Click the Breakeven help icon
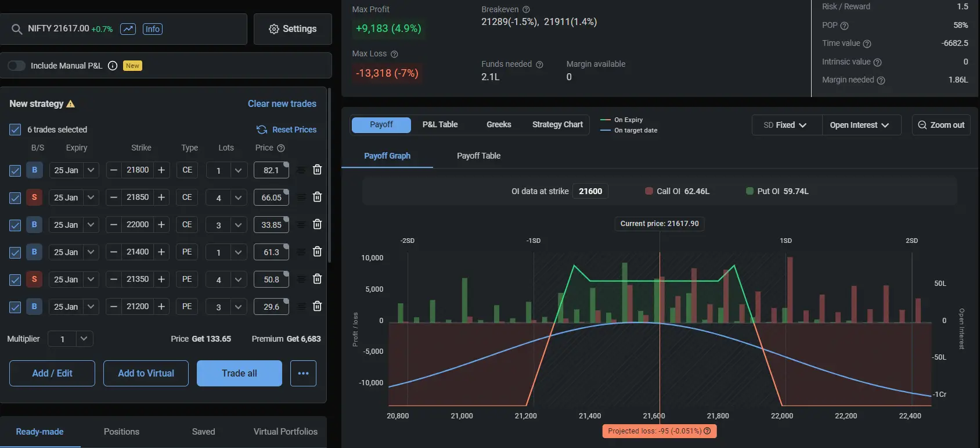The image size is (980, 448). click(526, 10)
